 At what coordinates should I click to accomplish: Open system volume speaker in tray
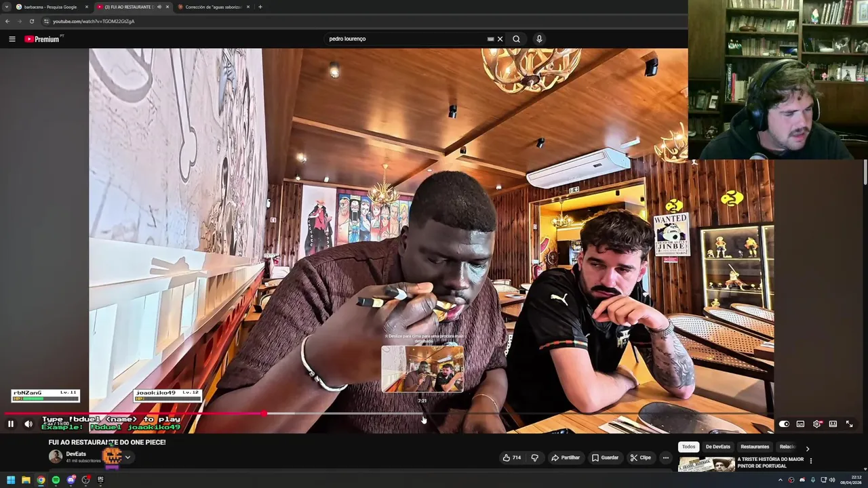click(x=832, y=480)
